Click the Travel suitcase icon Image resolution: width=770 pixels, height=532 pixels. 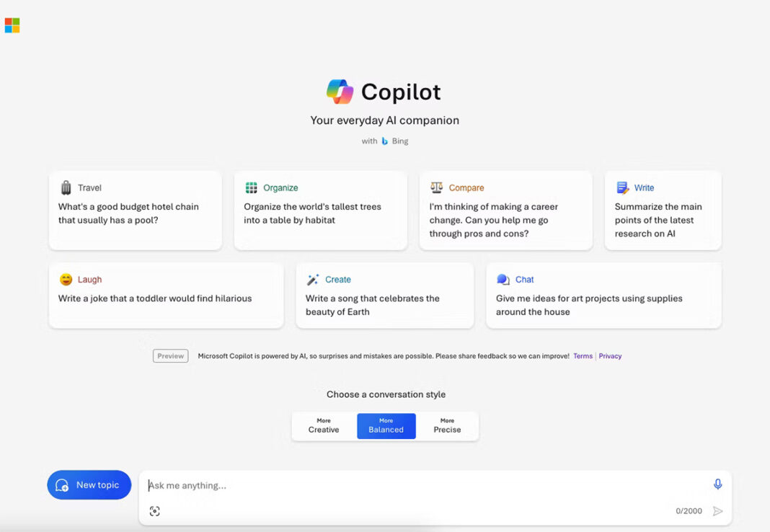(66, 187)
